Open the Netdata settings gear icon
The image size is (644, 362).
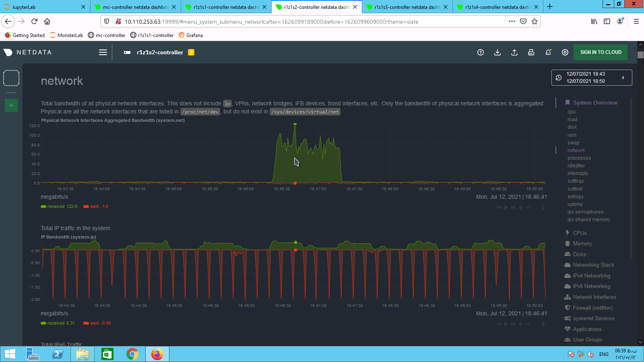point(565,52)
